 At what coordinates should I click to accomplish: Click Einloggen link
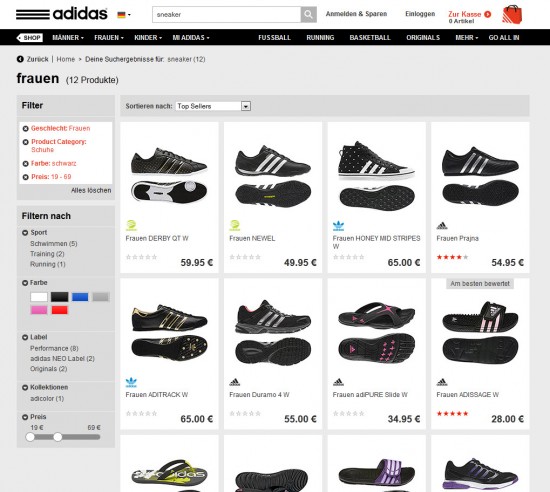420,14
